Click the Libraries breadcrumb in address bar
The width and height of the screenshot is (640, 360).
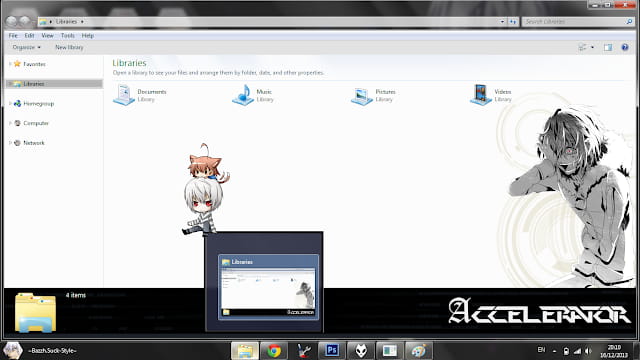point(66,22)
